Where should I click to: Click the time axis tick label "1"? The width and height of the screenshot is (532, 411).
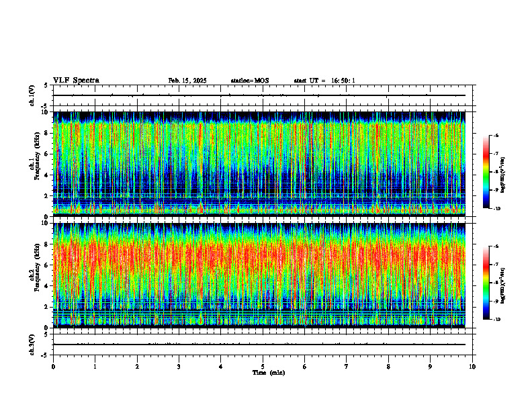[x=95, y=367]
